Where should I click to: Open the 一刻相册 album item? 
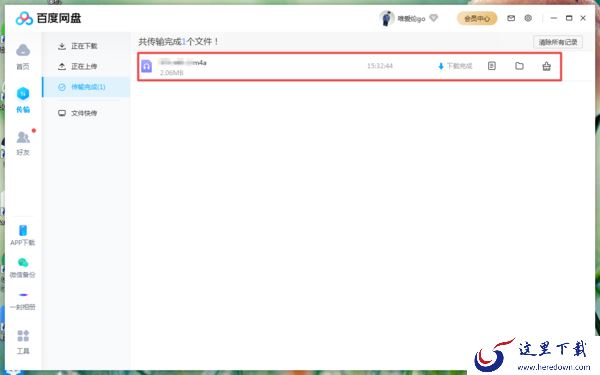[23, 301]
